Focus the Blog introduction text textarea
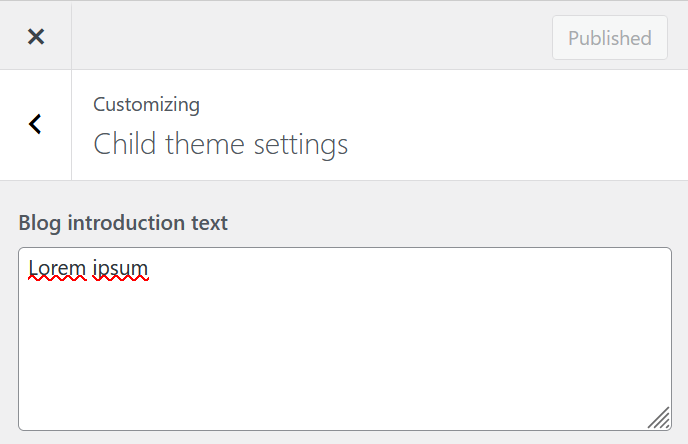The width and height of the screenshot is (688, 444). click(x=345, y=339)
